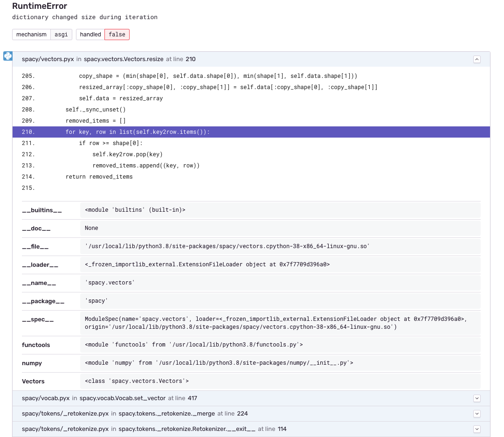Image resolution: width=504 pixels, height=437 pixels.
Task: Click the mechanism tag key
Action: tap(32, 35)
